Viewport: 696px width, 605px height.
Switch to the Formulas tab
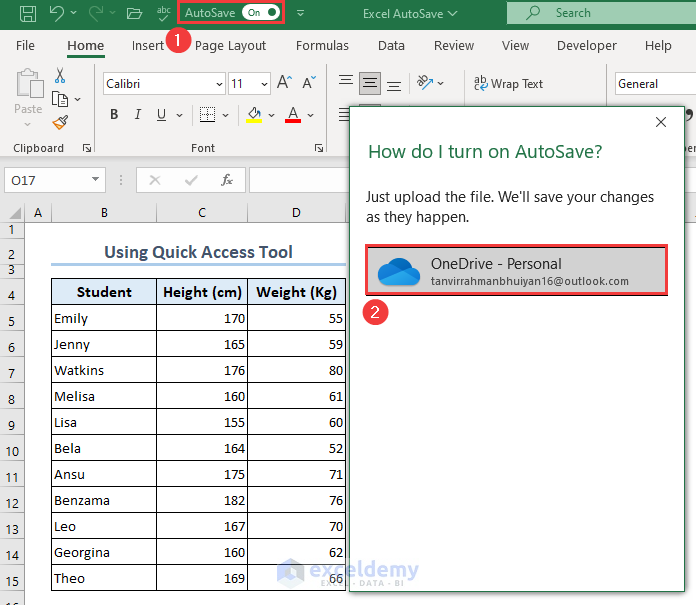[x=322, y=45]
